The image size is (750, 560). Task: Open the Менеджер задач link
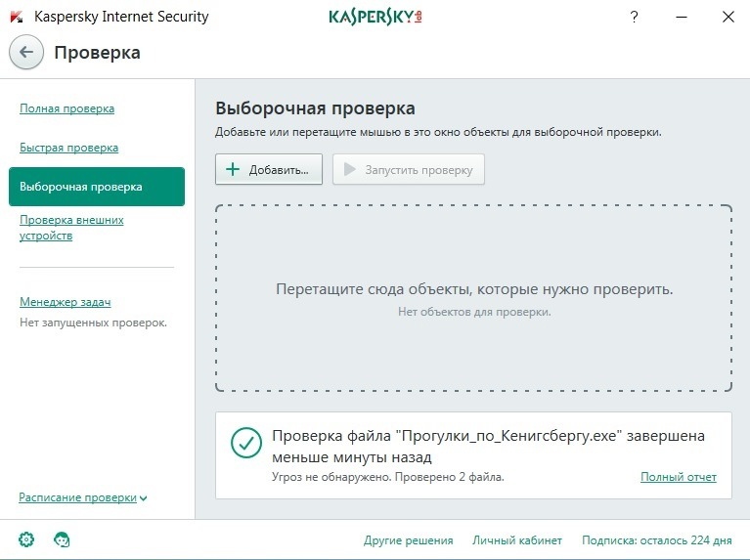pos(66,302)
